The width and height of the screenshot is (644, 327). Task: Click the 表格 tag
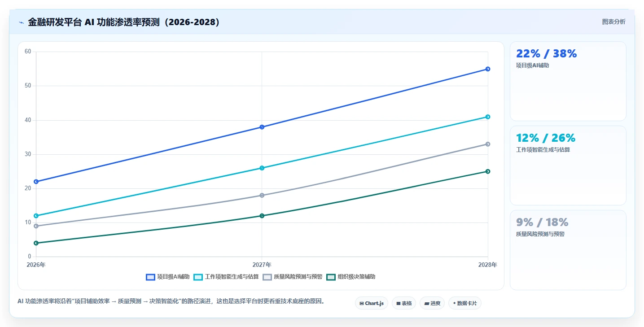point(404,303)
